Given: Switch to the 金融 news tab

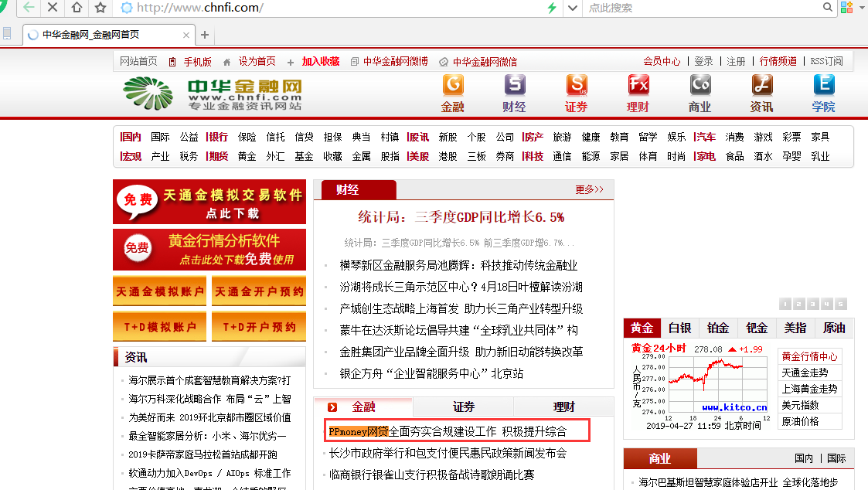Looking at the screenshot, I should [x=363, y=407].
